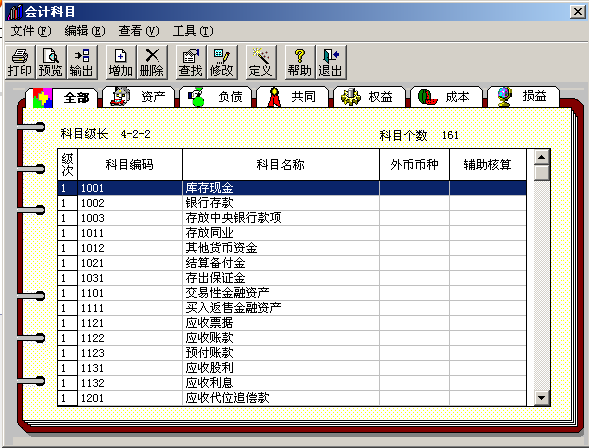The image size is (589, 448).
Task: Open 预览 (Preview) from the toolbar
Action: 51,62
